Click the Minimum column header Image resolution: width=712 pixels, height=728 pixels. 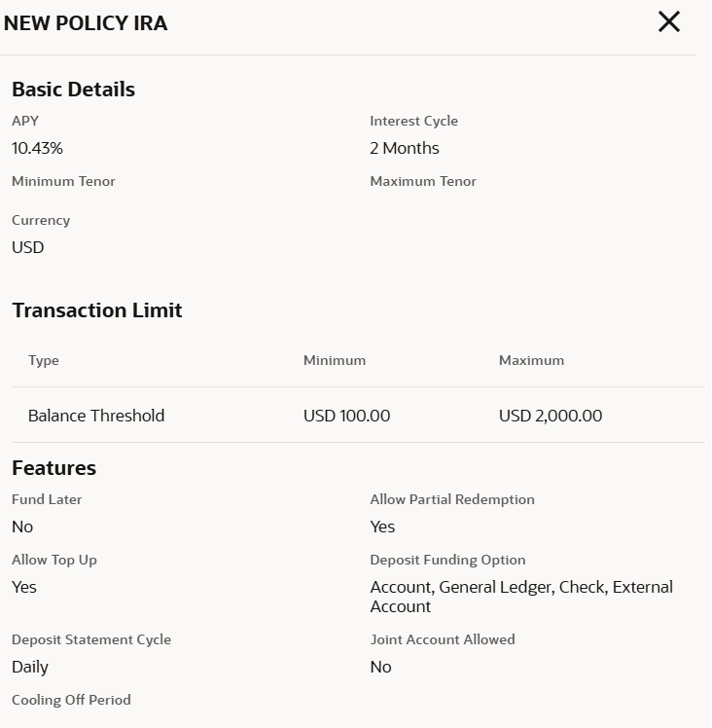pos(335,360)
